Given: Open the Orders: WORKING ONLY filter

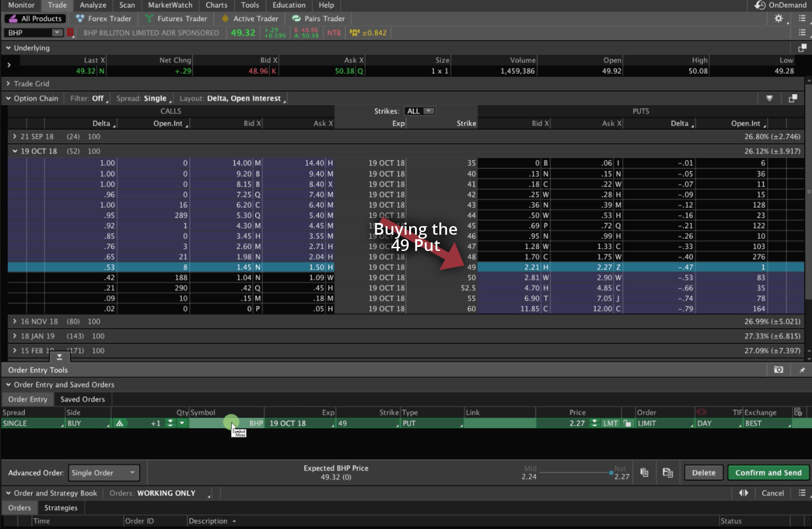Looking at the screenshot, I should 160,493.
